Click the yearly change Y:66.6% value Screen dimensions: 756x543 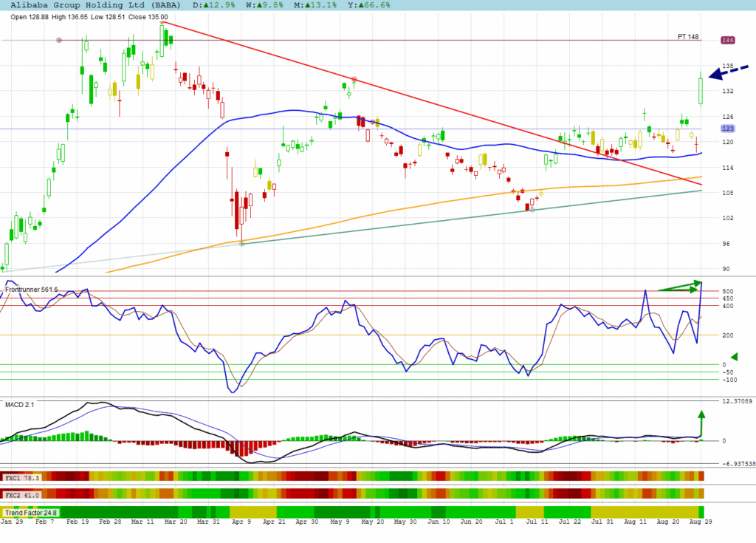coord(369,5)
